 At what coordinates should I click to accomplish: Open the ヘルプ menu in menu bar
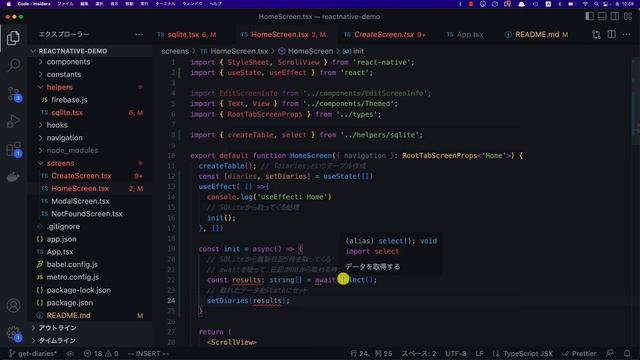[215, 4]
